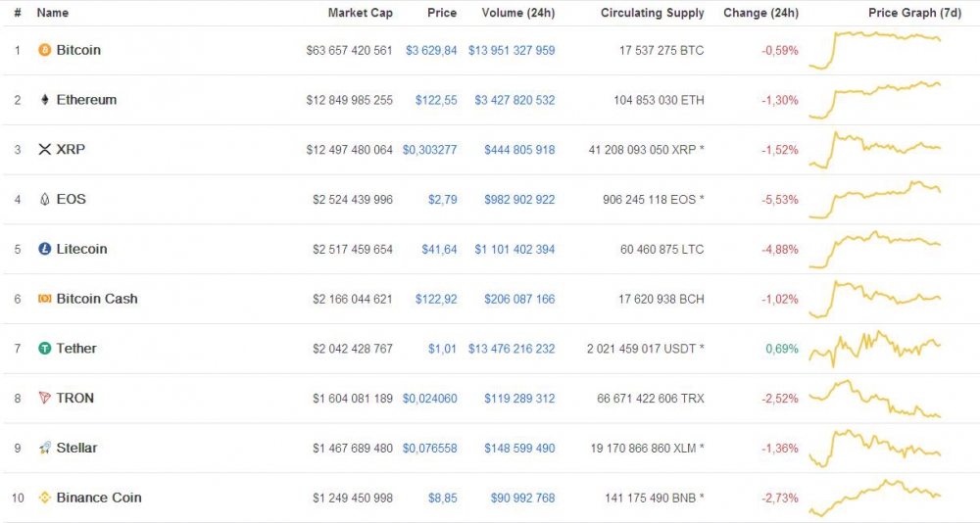
Task: Sort by the Market Cap column header
Action: [x=360, y=13]
